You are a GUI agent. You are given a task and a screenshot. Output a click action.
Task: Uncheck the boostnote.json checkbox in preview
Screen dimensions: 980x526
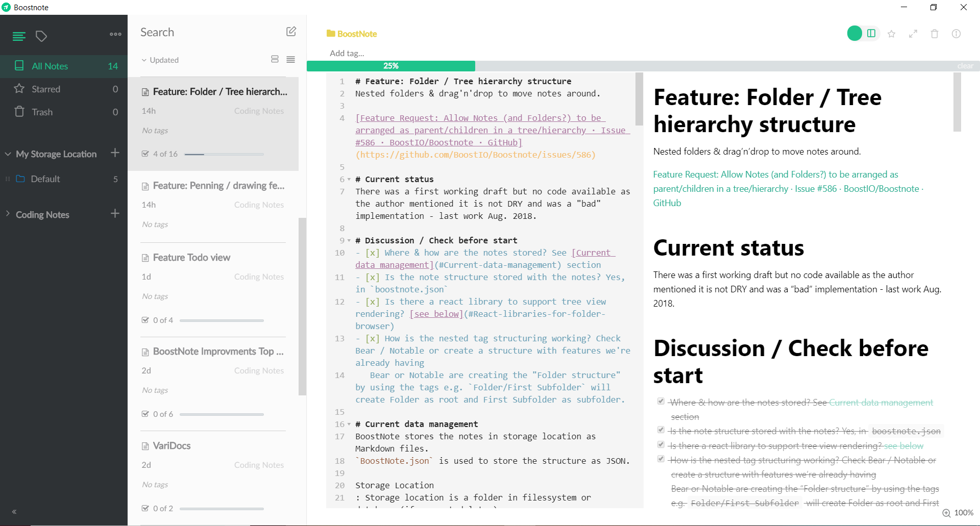pos(660,430)
